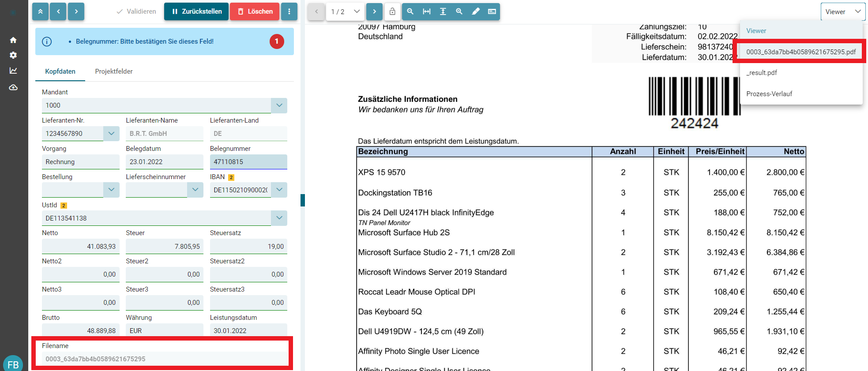Switch to the Projektfelder tab
868x371 pixels.
(x=114, y=71)
